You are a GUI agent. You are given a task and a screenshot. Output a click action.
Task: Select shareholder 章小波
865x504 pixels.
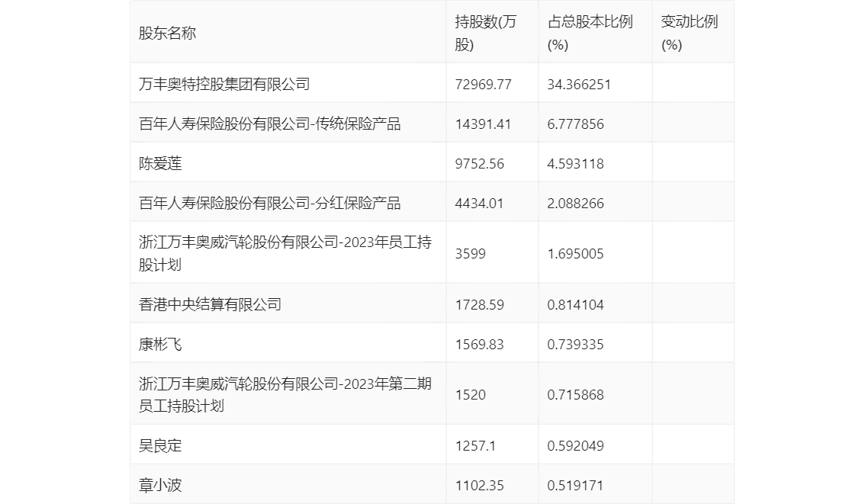click(160, 485)
